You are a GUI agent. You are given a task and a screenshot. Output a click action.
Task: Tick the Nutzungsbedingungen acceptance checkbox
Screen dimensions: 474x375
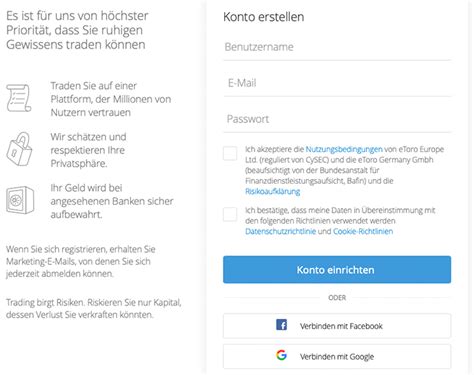[230, 153]
